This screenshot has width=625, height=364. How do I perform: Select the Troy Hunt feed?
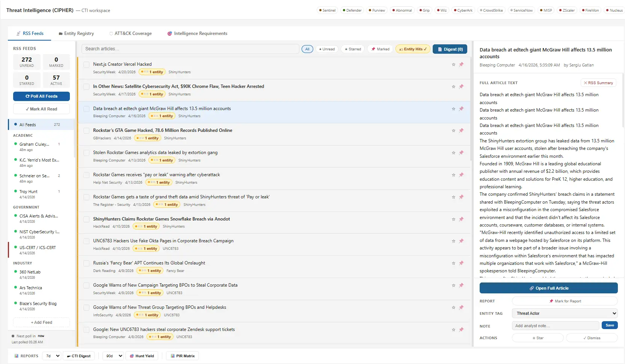click(x=41, y=194)
